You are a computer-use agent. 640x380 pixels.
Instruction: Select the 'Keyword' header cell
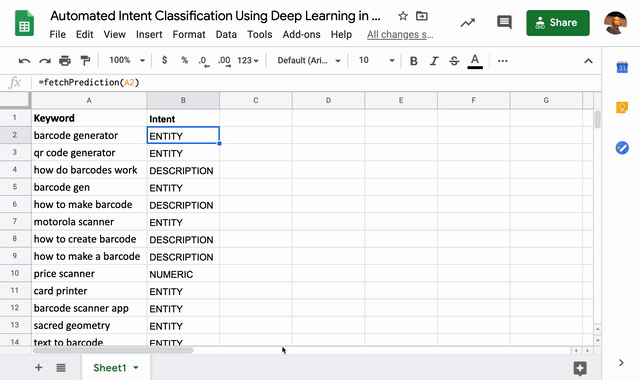pyautogui.click(x=89, y=118)
